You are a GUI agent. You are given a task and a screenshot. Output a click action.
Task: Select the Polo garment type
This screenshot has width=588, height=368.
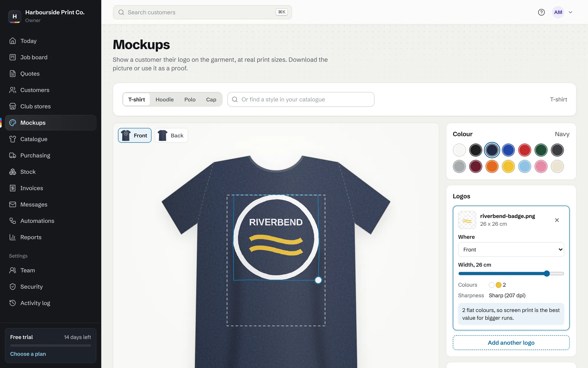pyautogui.click(x=190, y=100)
